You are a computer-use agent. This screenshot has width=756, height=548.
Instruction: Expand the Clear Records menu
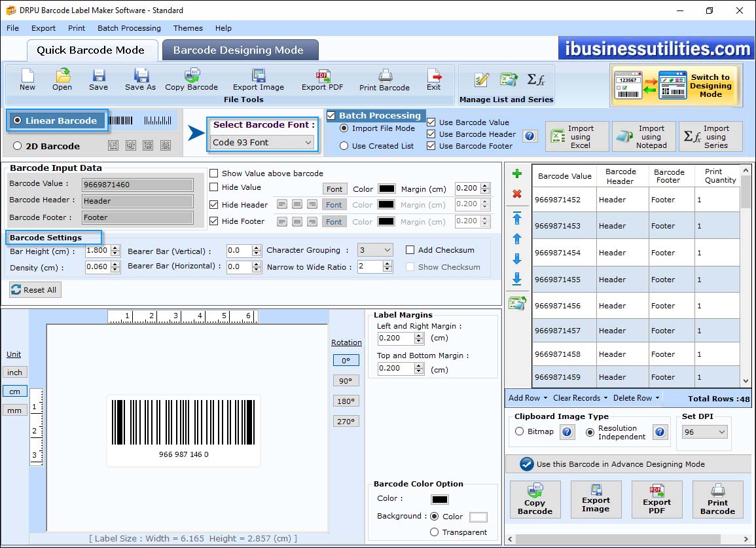pos(580,398)
